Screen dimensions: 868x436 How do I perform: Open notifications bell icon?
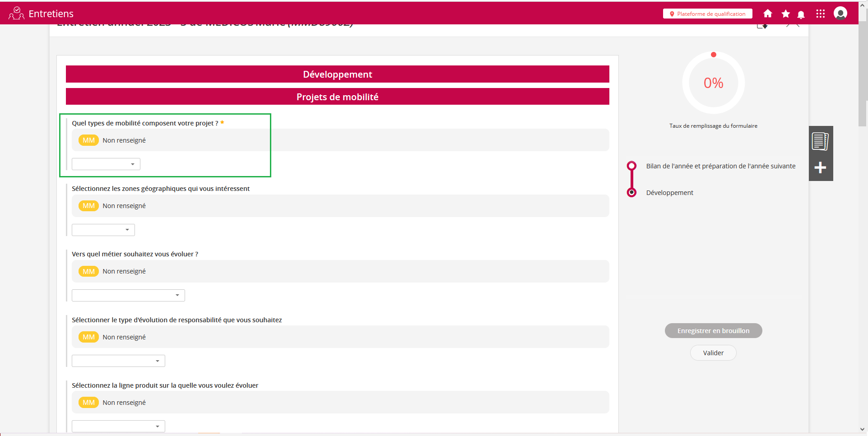(x=801, y=14)
